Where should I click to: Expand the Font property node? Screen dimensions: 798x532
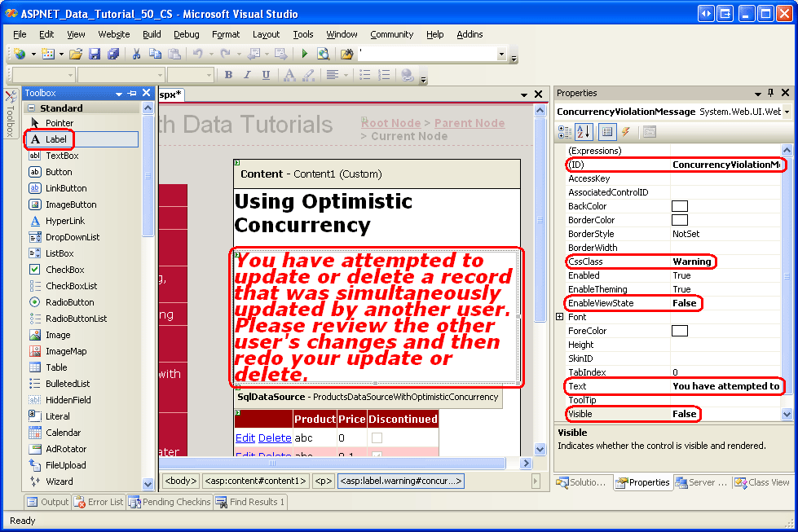coord(560,317)
